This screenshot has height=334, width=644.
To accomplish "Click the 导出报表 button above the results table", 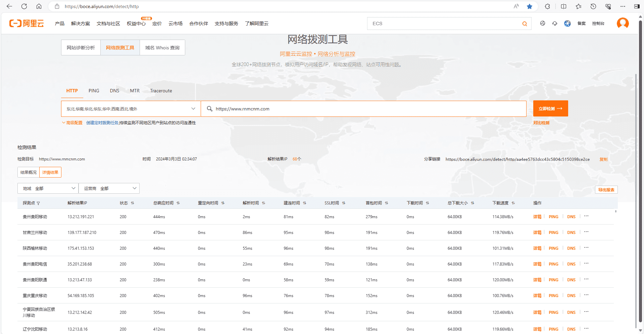I will (606, 189).
